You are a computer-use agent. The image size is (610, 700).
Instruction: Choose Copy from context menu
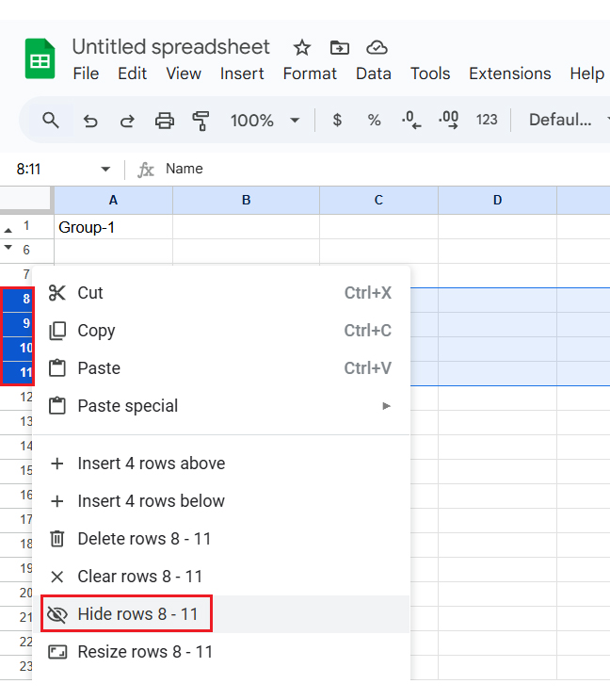click(x=221, y=331)
